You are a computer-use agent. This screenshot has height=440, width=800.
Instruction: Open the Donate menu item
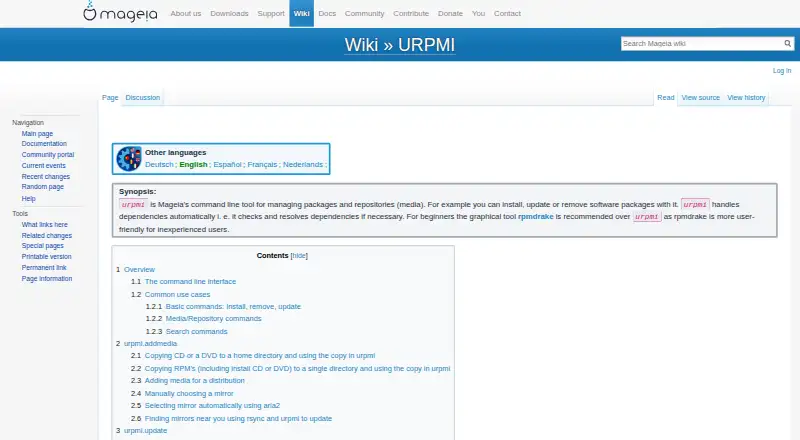[450, 14]
